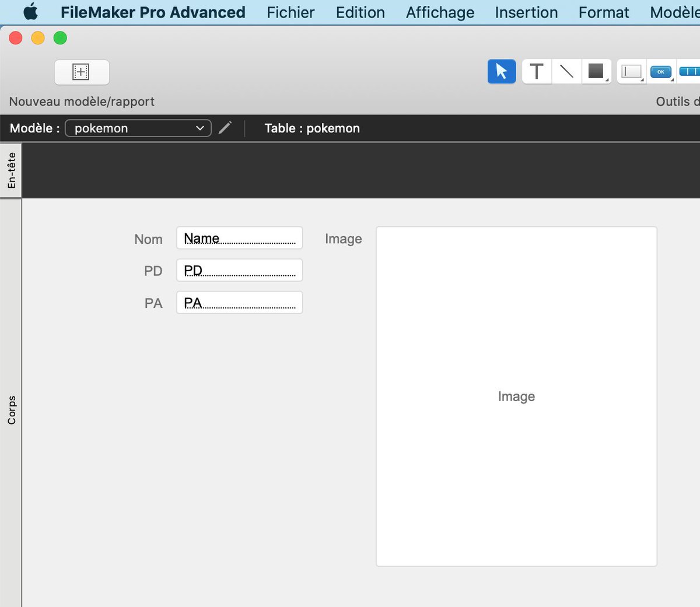Image resolution: width=700 pixels, height=607 pixels.
Task: Minimize the window with the yellow button
Action: pyautogui.click(x=38, y=38)
